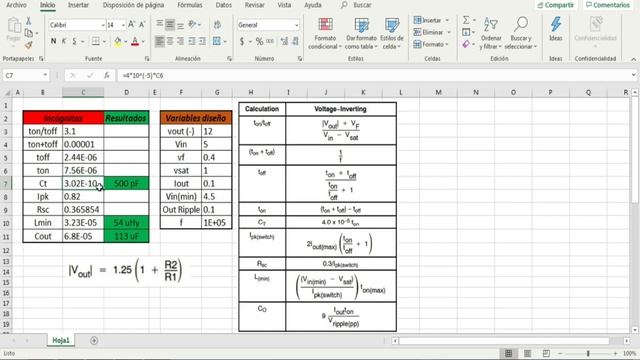The width and height of the screenshot is (640, 360).
Task: Click Formato in the Celdas group
Action: click(431, 44)
